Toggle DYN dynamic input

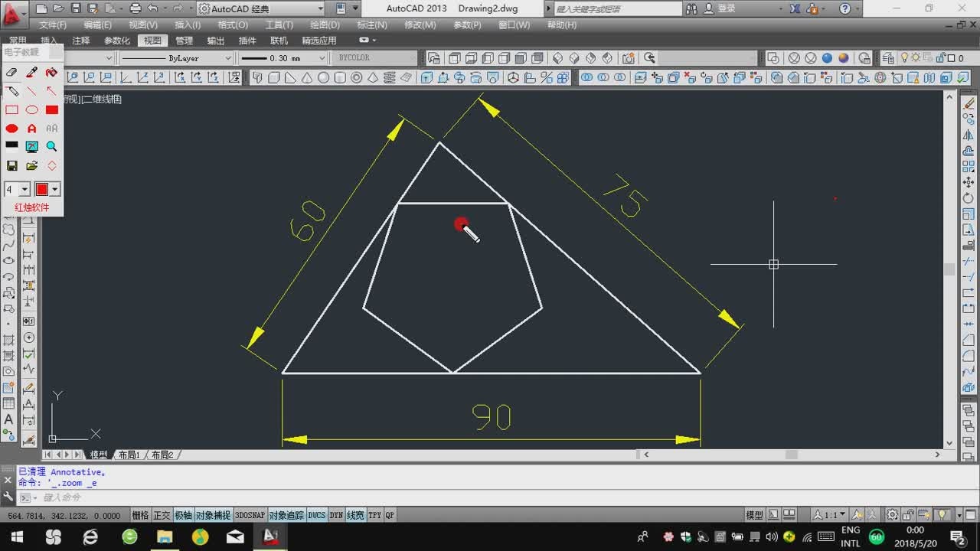tap(336, 516)
